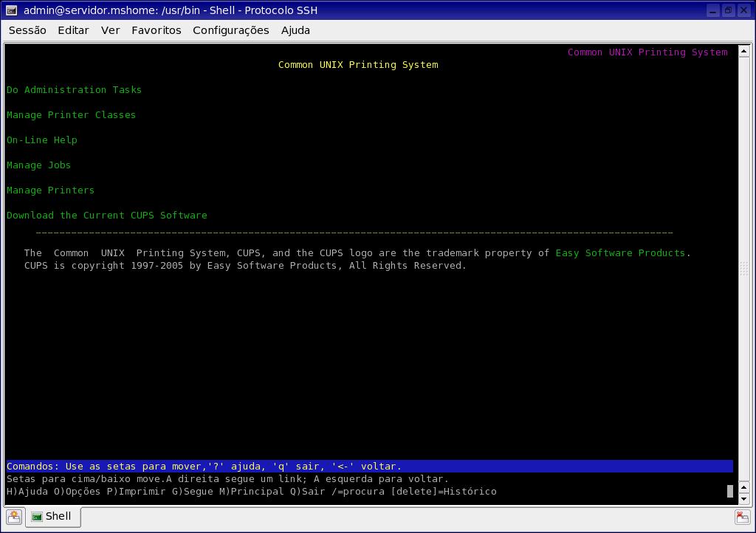This screenshot has height=533, width=756.
Task: Select the Shell session tab
Action: pos(52,517)
